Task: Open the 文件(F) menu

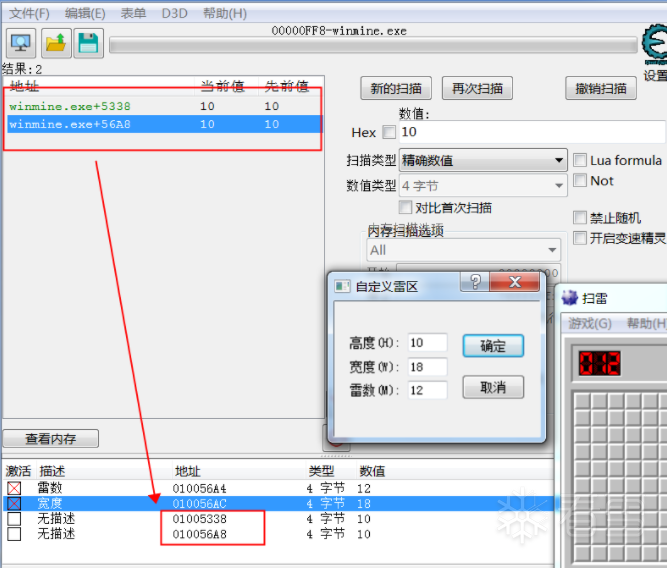Action: [29, 13]
